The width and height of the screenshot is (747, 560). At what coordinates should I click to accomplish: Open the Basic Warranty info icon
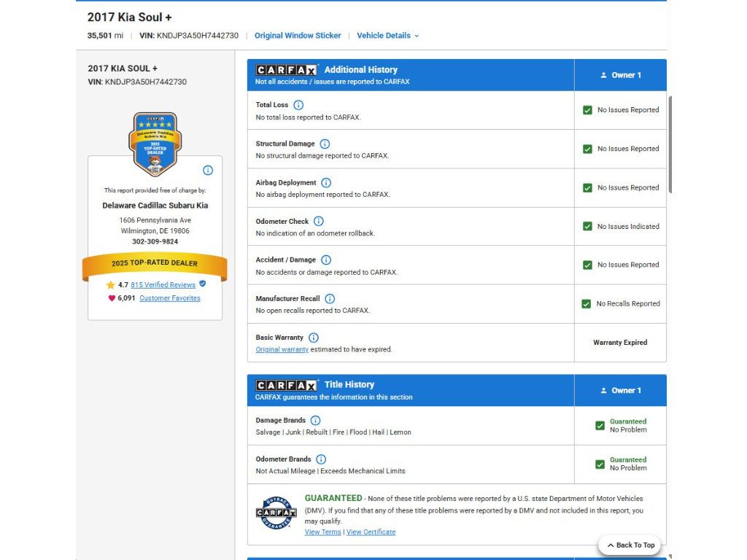coord(314,338)
